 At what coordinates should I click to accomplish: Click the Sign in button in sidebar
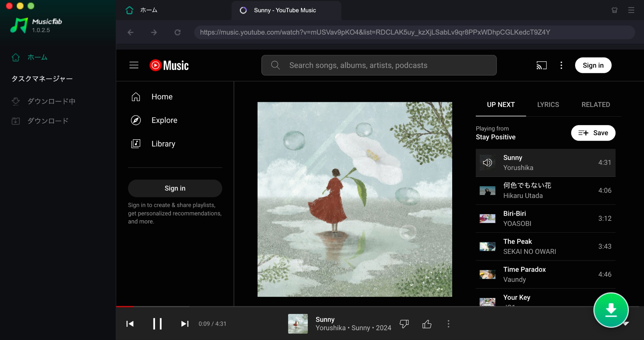tap(175, 188)
